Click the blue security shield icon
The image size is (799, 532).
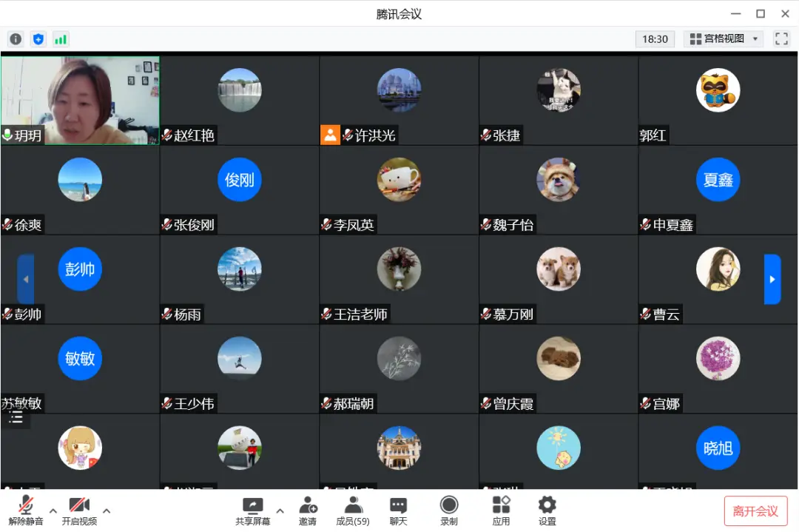pyautogui.click(x=38, y=39)
